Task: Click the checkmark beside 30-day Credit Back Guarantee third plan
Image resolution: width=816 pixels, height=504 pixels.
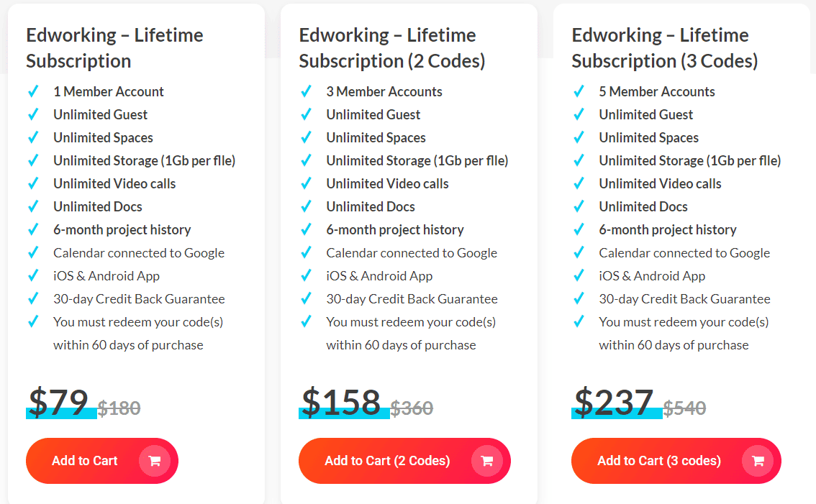Action: coord(579,298)
